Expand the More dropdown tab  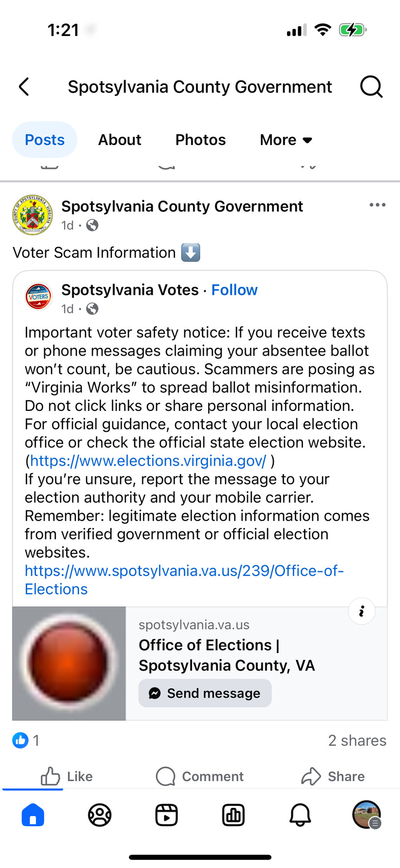click(286, 140)
